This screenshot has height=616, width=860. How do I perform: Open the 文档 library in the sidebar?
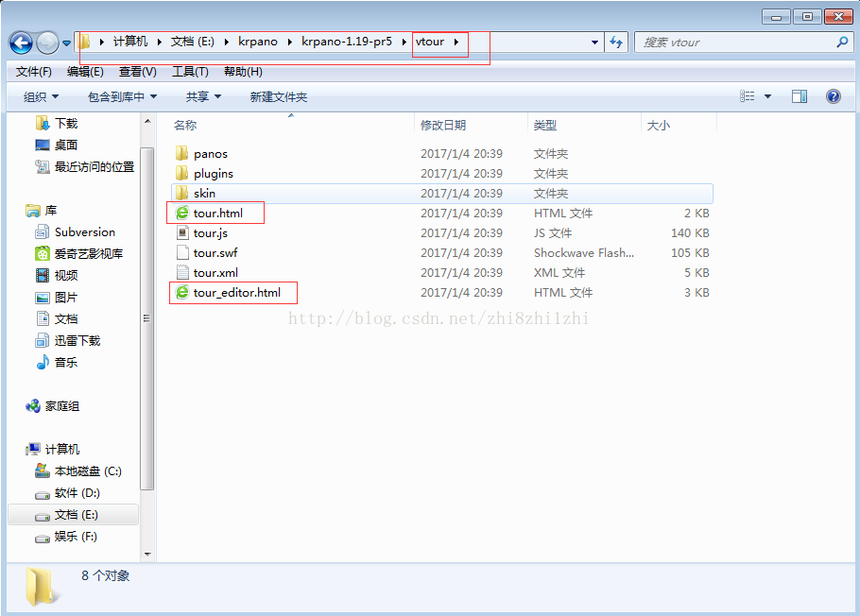[x=66, y=318]
